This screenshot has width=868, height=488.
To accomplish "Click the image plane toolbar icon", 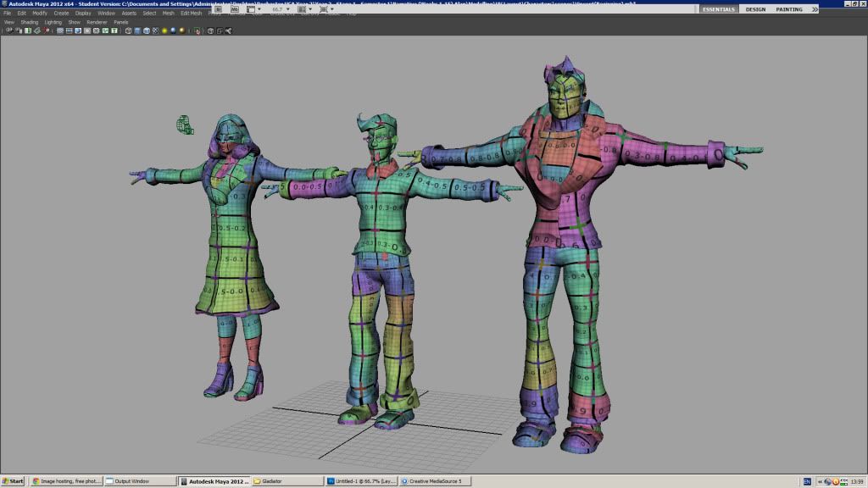I will [37, 31].
